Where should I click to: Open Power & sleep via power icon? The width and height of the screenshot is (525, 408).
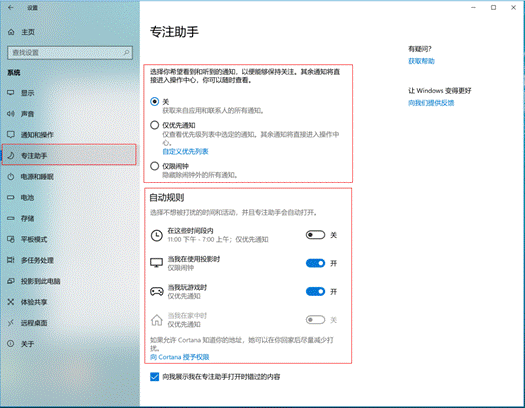[11, 176]
